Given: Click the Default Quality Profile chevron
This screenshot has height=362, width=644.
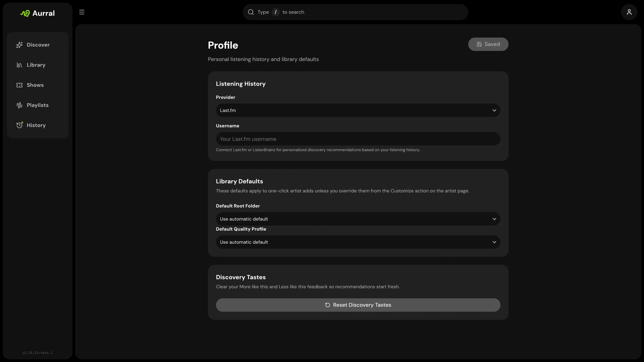Looking at the screenshot, I should (x=494, y=242).
